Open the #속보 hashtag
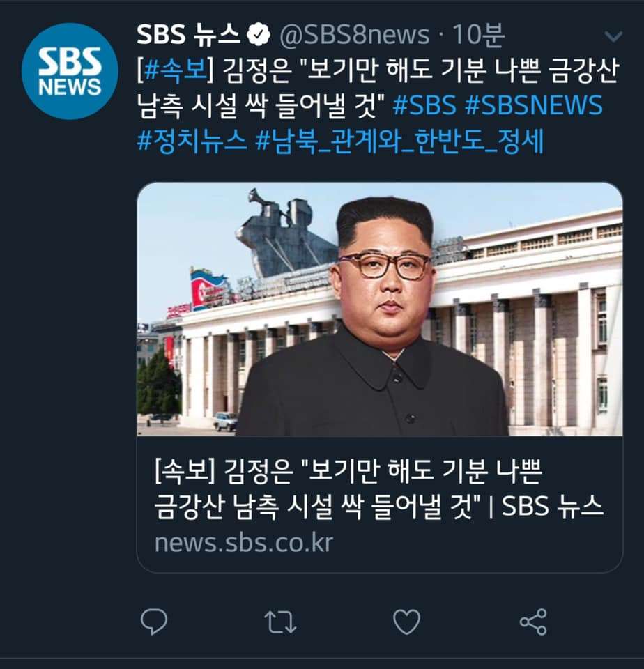This screenshot has height=669, width=644. click(176, 70)
